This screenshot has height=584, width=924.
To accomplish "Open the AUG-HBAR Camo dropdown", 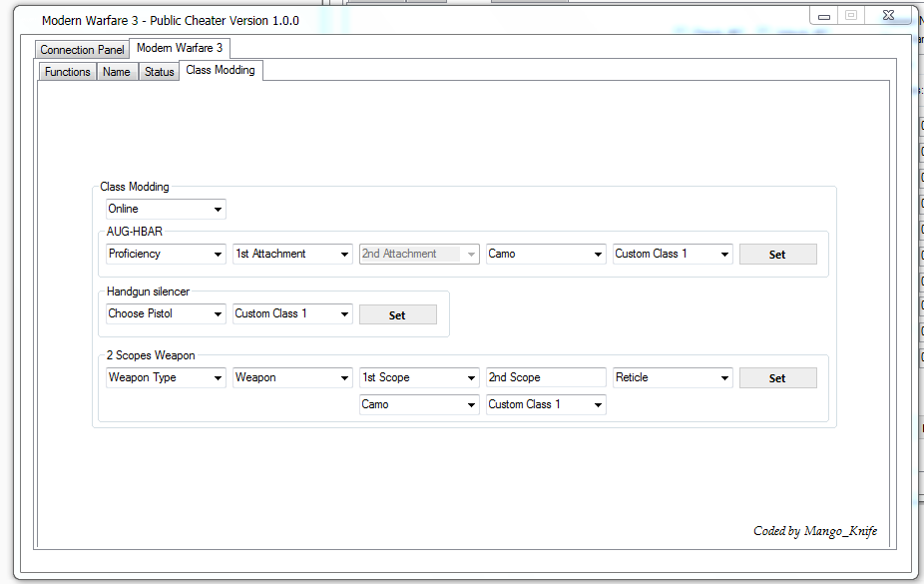I will pos(546,254).
